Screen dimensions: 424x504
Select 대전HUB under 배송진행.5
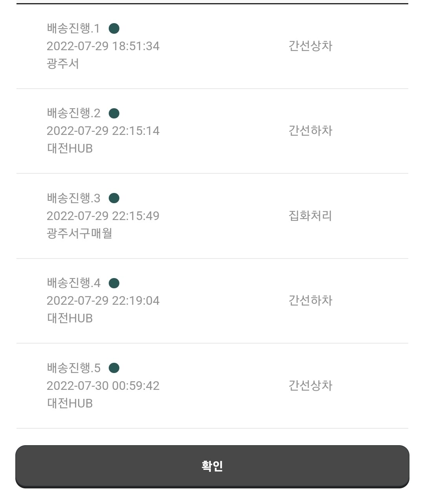pyautogui.click(x=70, y=403)
